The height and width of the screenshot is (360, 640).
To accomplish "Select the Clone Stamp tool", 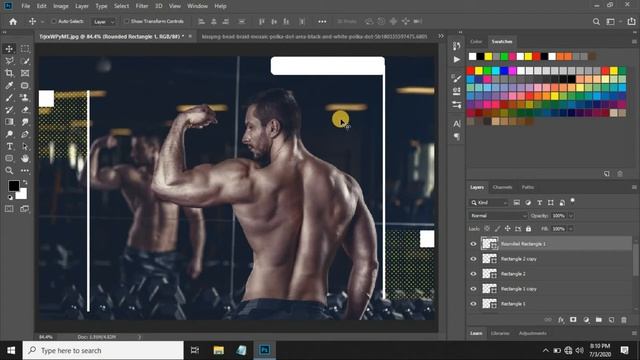I will pos(25,98).
